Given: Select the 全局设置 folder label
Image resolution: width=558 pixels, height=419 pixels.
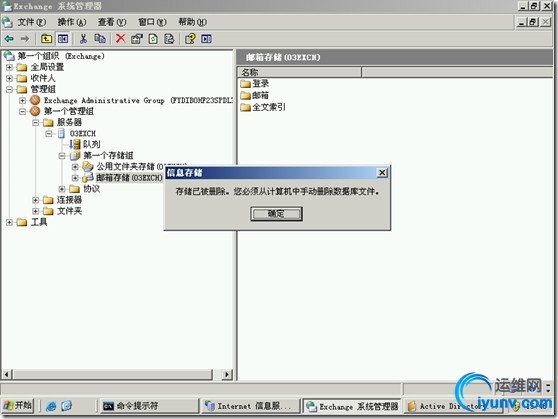Looking at the screenshot, I should tap(47, 67).
